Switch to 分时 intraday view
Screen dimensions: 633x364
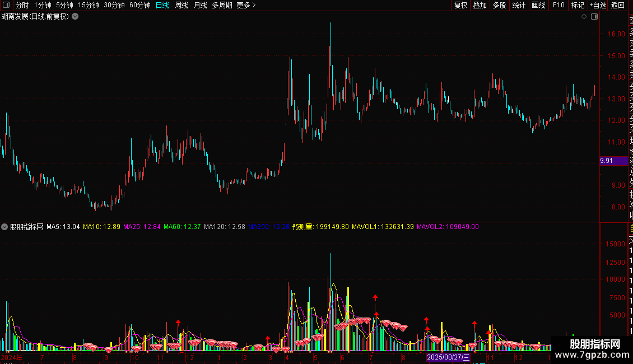click(22, 5)
